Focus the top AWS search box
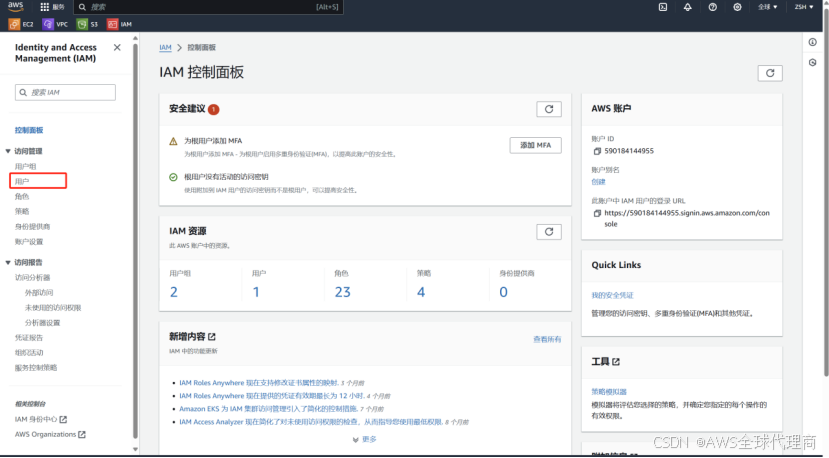 (208, 7)
